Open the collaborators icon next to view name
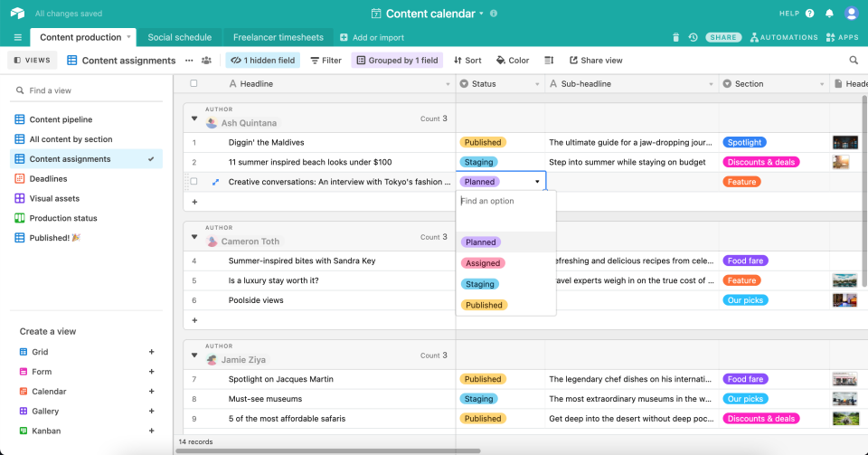The height and width of the screenshot is (455, 868). point(207,61)
